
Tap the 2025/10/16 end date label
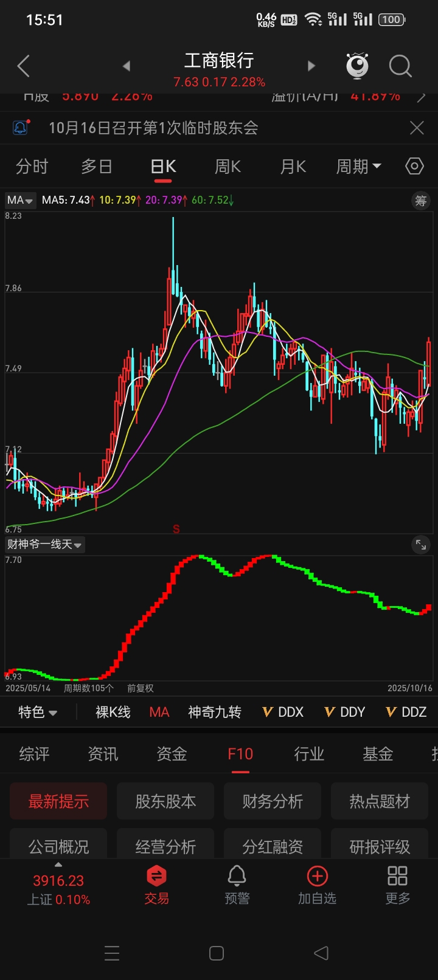409,688
